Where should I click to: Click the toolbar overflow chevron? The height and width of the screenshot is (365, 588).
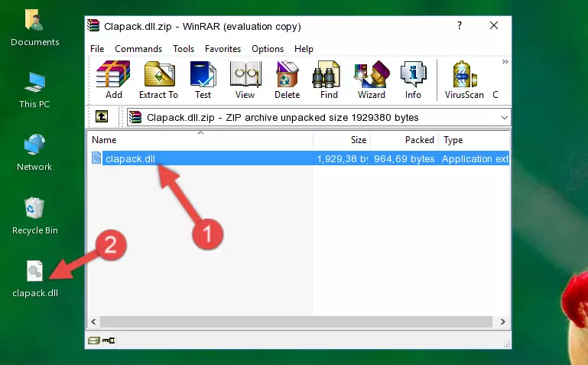click(x=505, y=61)
